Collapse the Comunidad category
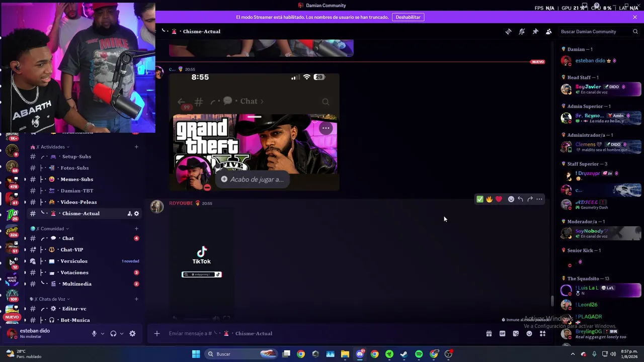The height and width of the screenshot is (362, 644). tap(50, 229)
